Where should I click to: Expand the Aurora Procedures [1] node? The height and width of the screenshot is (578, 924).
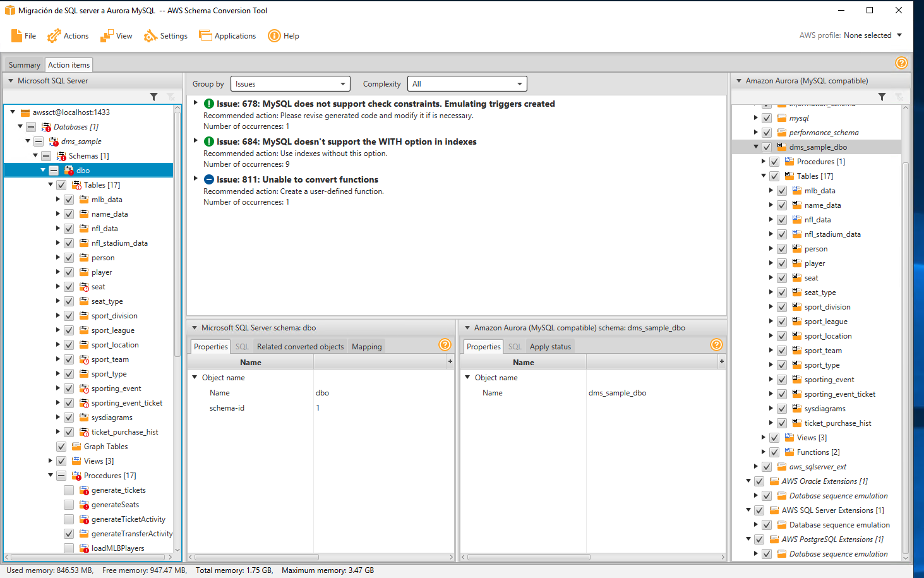coord(764,161)
